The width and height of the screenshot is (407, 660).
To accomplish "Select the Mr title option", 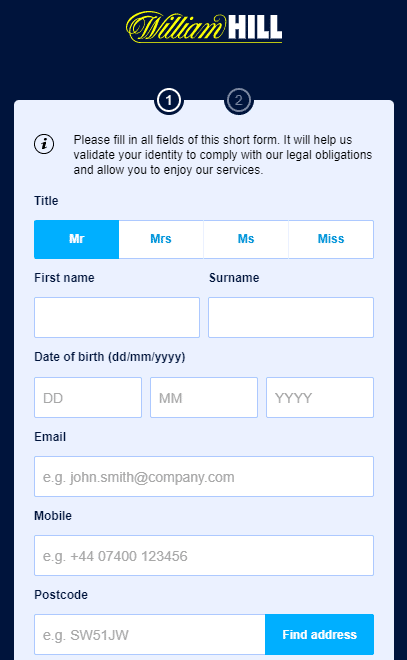I will [x=77, y=239].
